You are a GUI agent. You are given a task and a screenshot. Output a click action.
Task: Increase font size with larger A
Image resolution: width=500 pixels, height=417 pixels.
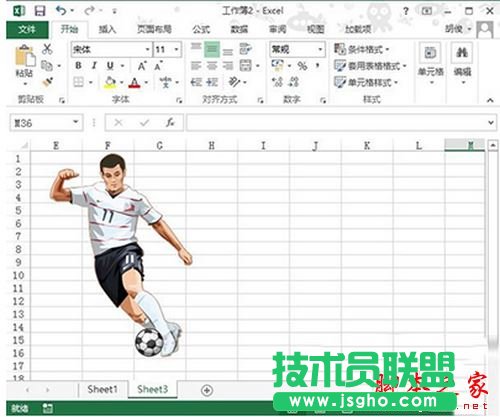click(x=142, y=66)
